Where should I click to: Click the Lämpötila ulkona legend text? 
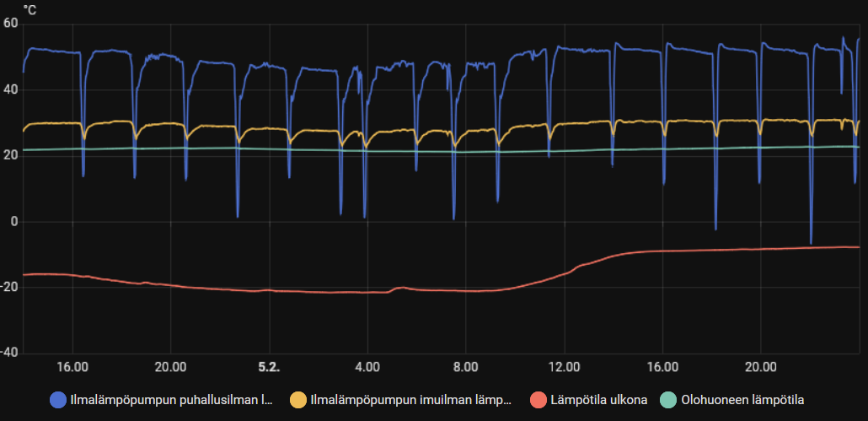(x=599, y=400)
